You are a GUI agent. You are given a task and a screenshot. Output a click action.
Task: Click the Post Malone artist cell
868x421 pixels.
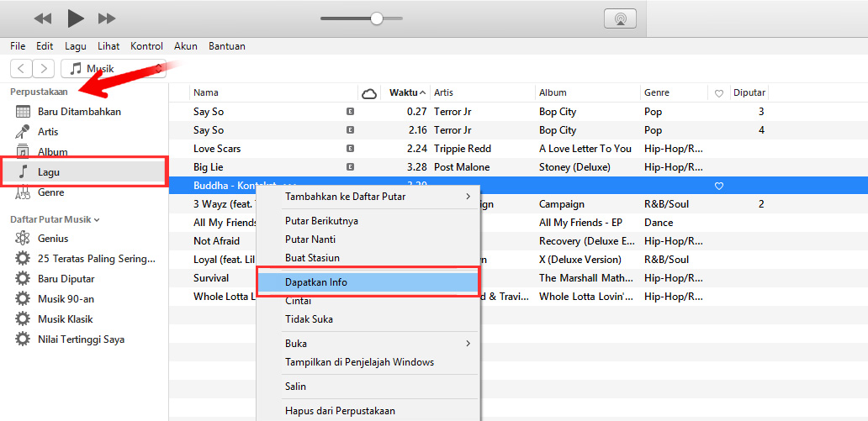click(x=462, y=166)
